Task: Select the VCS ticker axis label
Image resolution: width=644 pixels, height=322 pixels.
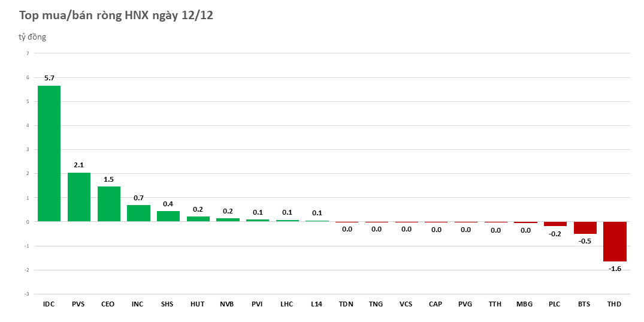Action: [x=406, y=304]
